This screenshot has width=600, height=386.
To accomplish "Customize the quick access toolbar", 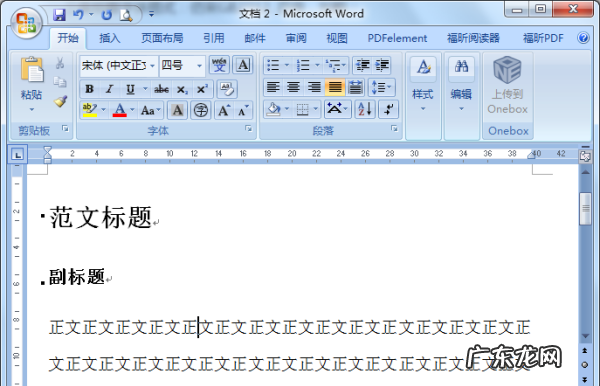I will click(152, 15).
